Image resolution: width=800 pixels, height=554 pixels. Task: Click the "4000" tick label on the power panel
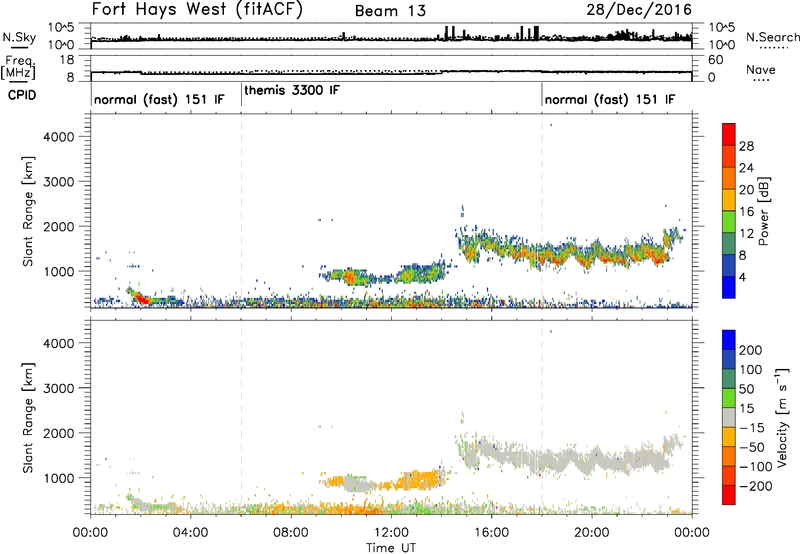59,137
